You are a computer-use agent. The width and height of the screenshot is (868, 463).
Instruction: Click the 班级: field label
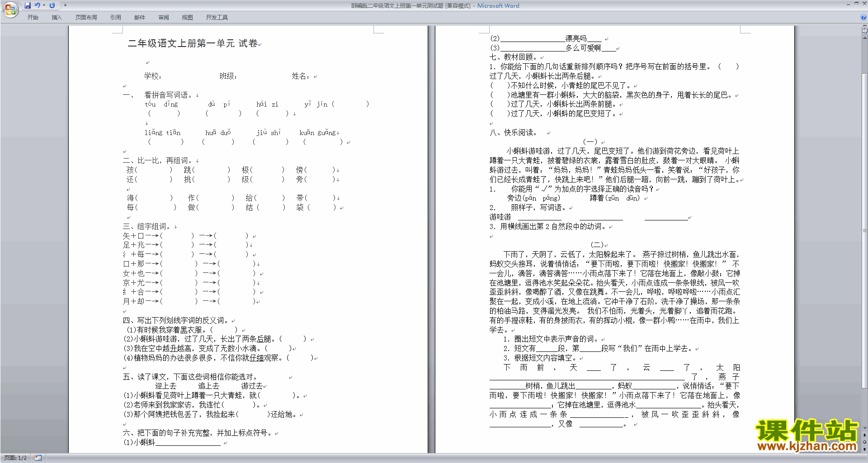point(228,76)
